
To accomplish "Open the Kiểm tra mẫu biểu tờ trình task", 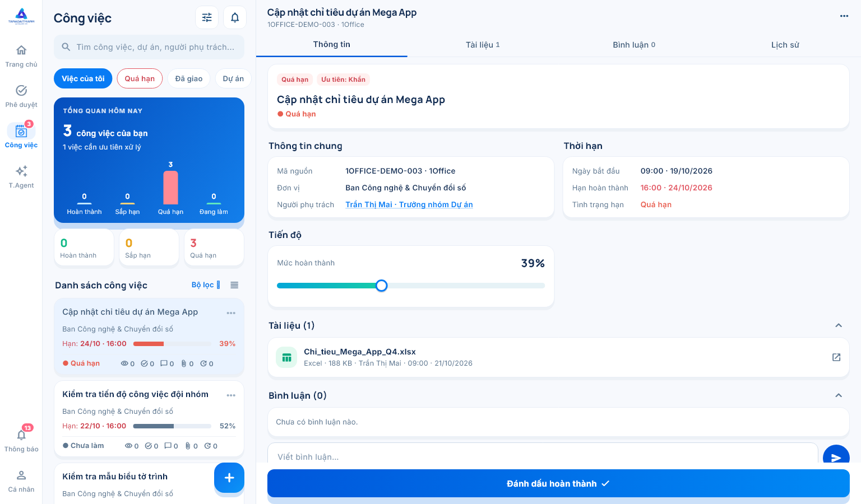I will tap(115, 477).
